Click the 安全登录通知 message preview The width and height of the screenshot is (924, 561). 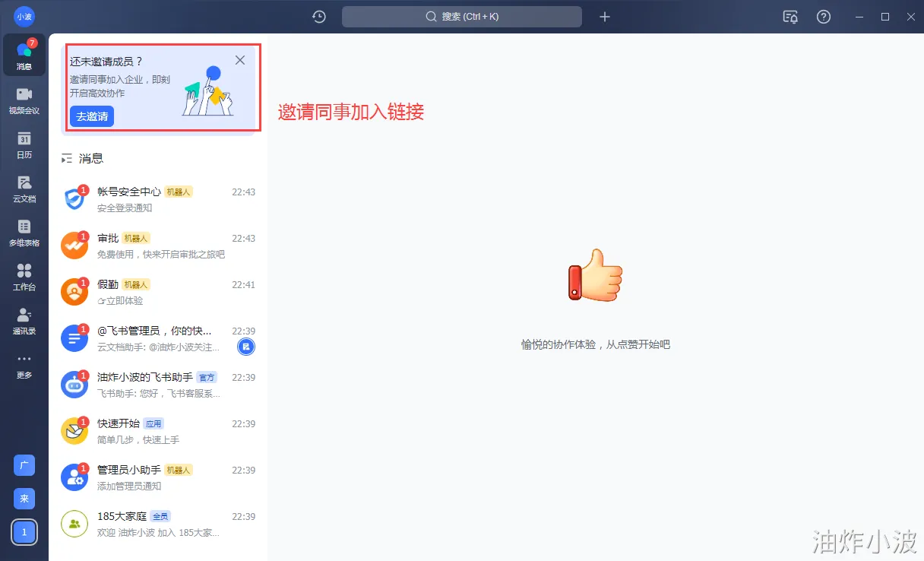(125, 208)
